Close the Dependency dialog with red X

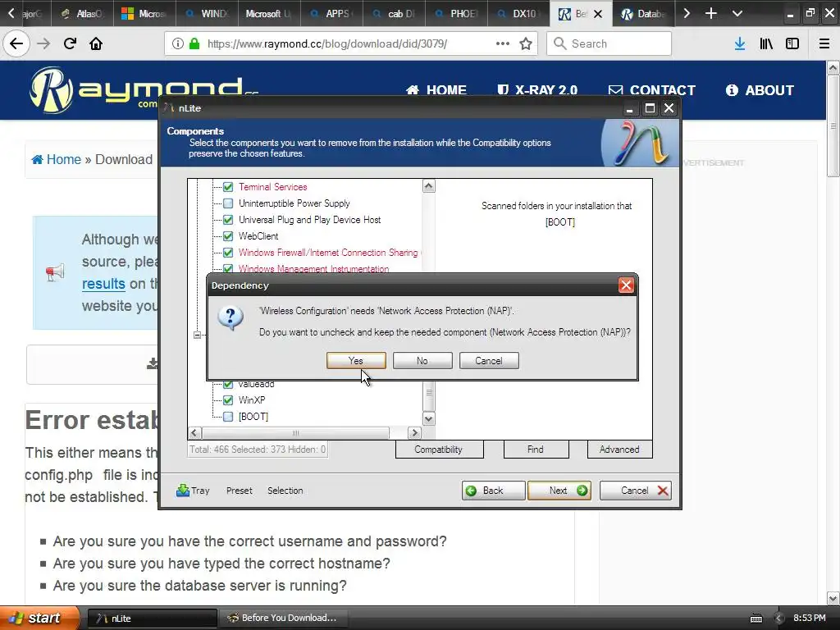click(626, 285)
